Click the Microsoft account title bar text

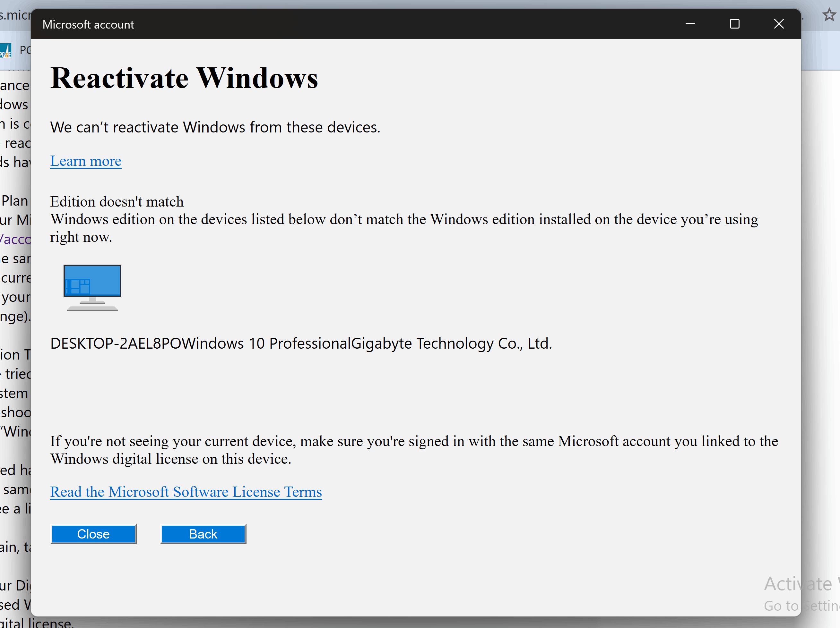coord(88,25)
